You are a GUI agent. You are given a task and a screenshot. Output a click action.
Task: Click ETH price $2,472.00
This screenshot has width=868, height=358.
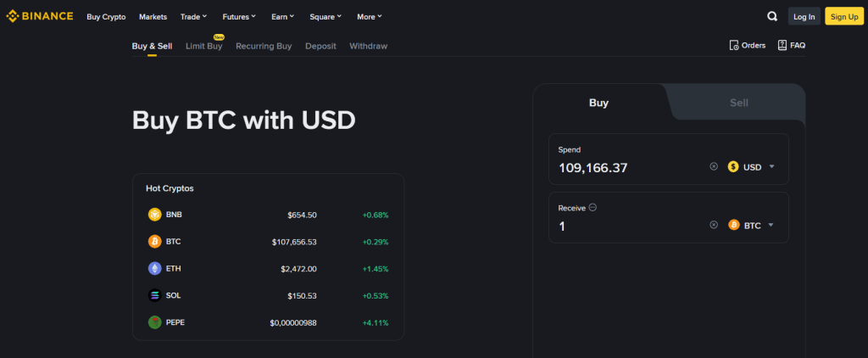(298, 269)
